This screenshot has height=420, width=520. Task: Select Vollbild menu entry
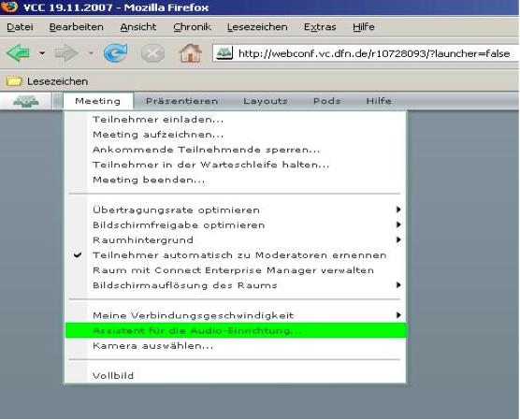pyautogui.click(x=236, y=375)
